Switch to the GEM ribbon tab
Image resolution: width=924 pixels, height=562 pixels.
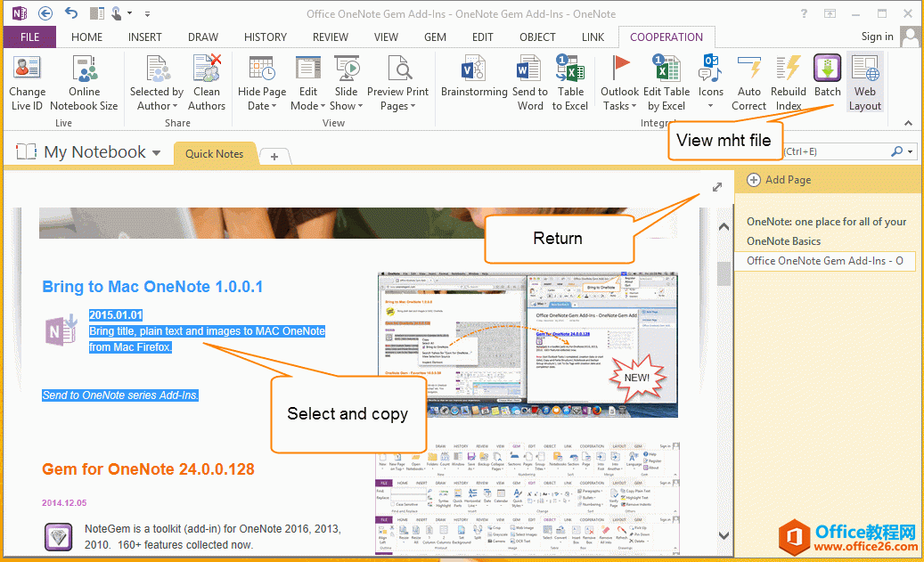435,37
